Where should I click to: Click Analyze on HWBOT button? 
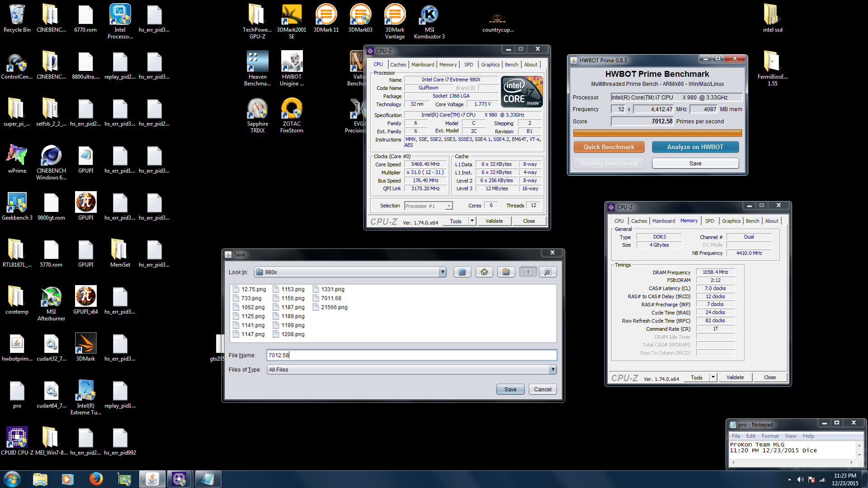[695, 147]
